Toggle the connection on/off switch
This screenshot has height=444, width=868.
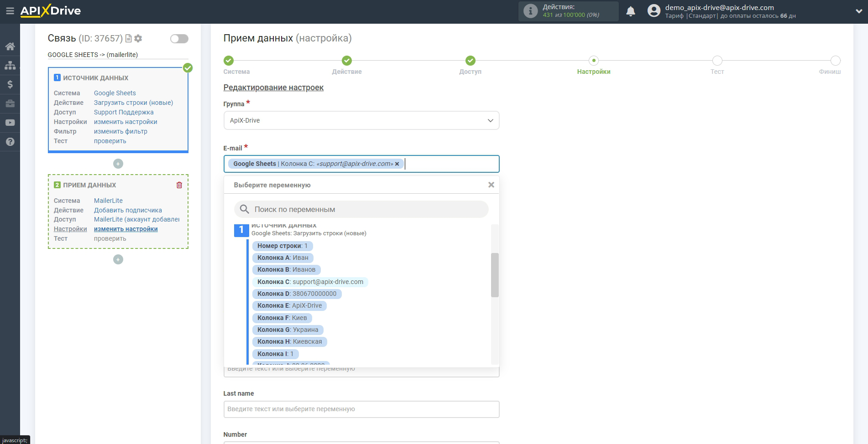tap(179, 39)
